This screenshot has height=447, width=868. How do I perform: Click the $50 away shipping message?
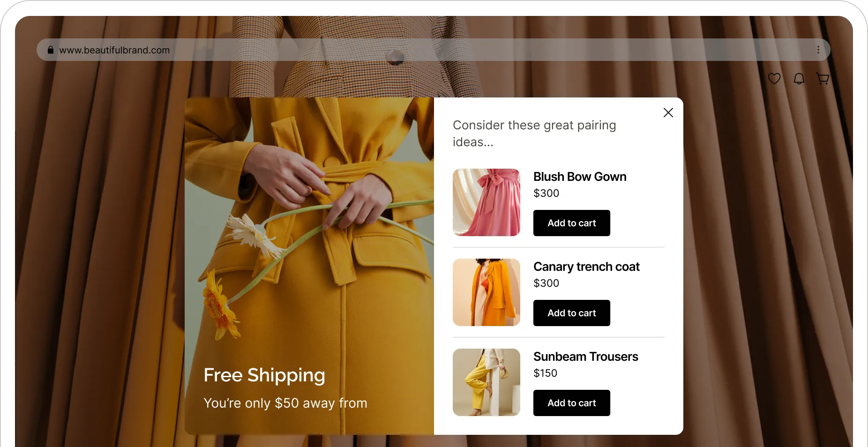point(285,403)
